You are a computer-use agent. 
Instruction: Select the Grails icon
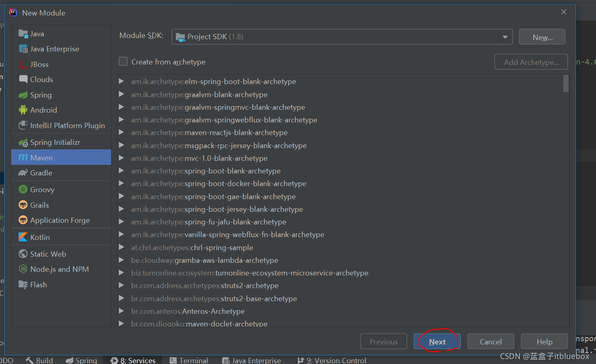coord(23,205)
